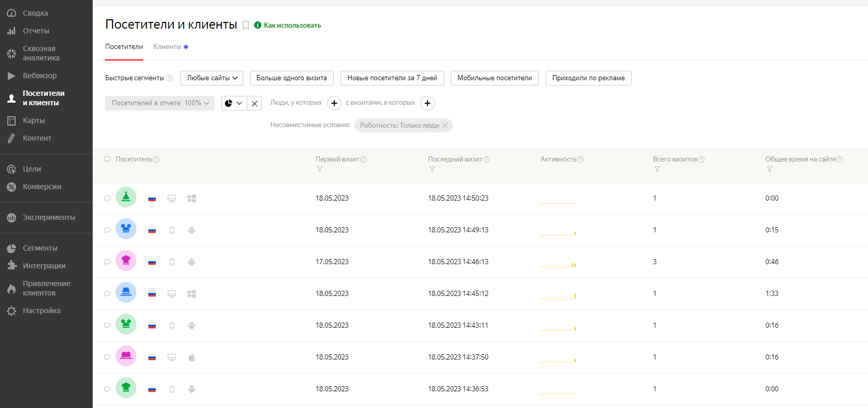Click the activity chart for the 3-visit visitor
The image size is (868, 408).
coord(558,265)
